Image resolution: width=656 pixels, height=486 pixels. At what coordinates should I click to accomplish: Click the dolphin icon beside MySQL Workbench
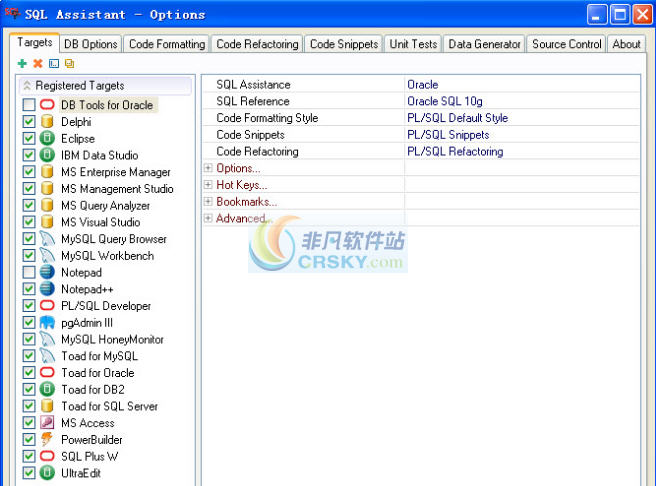tap(47, 255)
